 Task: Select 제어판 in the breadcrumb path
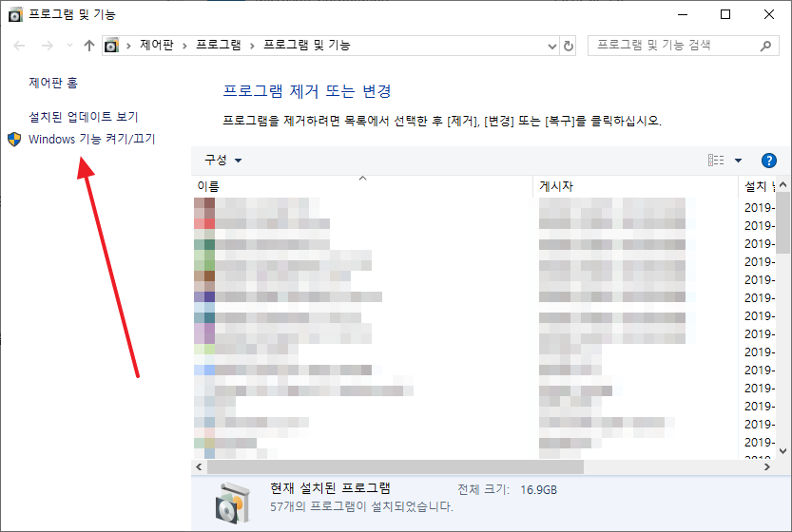pyautogui.click(x=157, y=46)
